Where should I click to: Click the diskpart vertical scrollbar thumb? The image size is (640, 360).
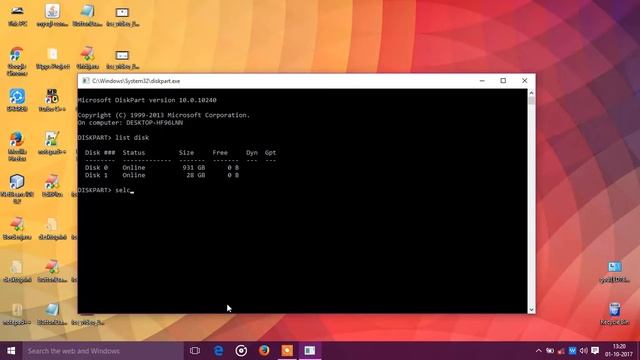pyautogui.click(x=531, y=101)
